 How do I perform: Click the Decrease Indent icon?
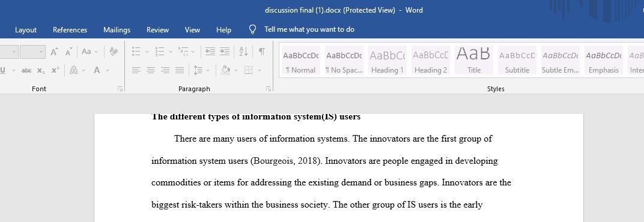tap(210, 52)
